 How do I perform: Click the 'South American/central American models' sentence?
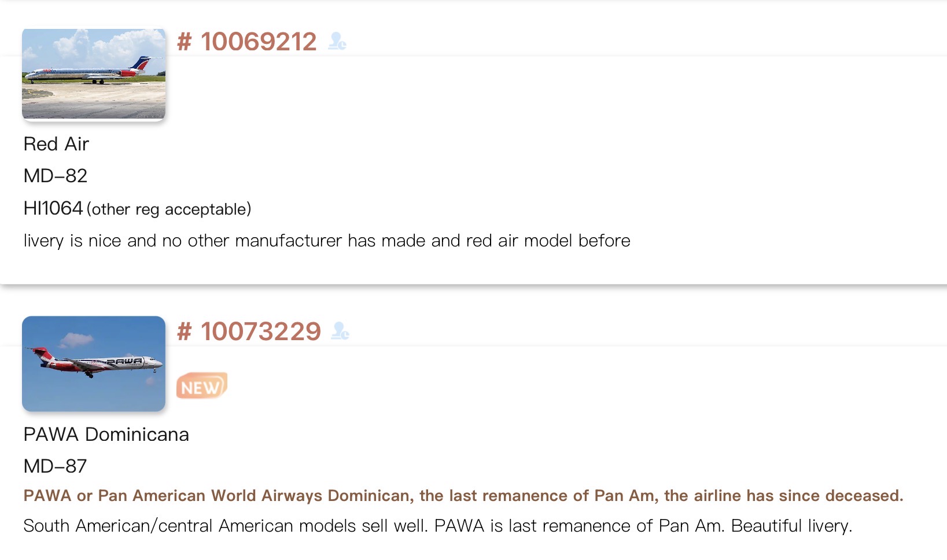(226, 526)
